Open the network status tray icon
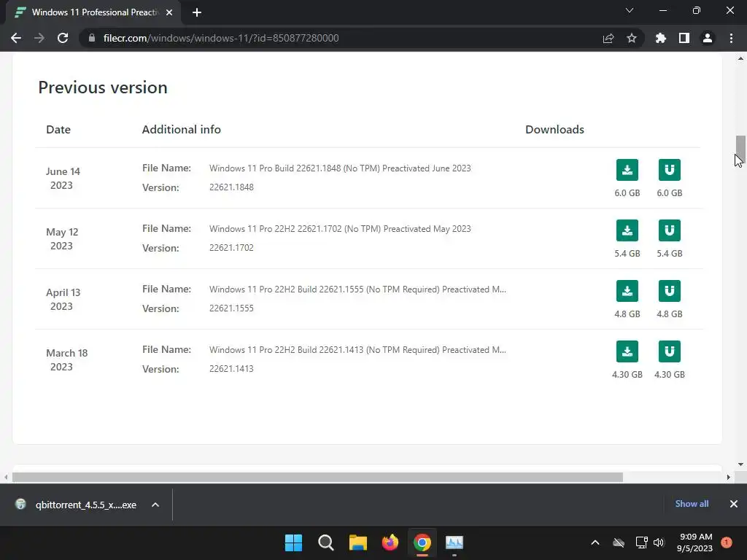The height and width of the screenshot is (560, 747). pos(641,542)
